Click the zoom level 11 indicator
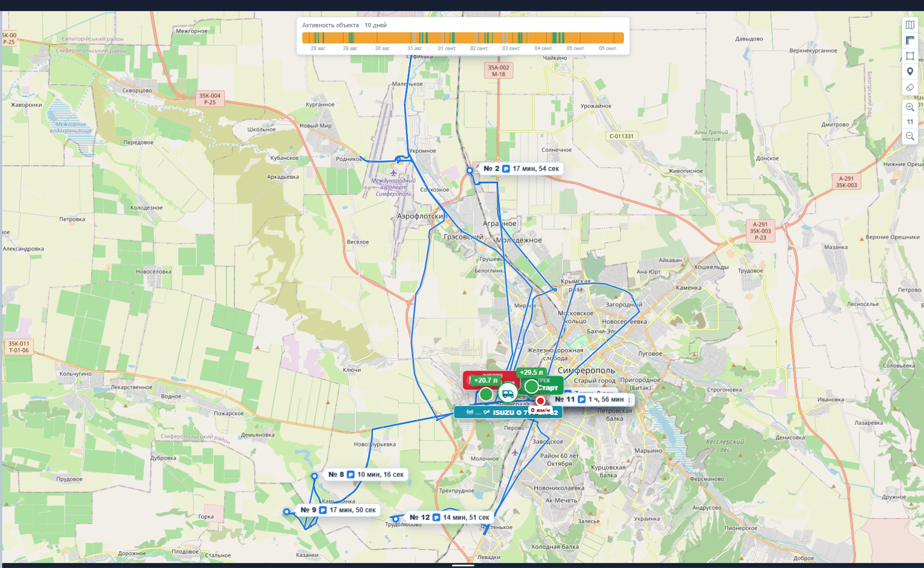Screen dimensions: 924x568 pos(910,122)
